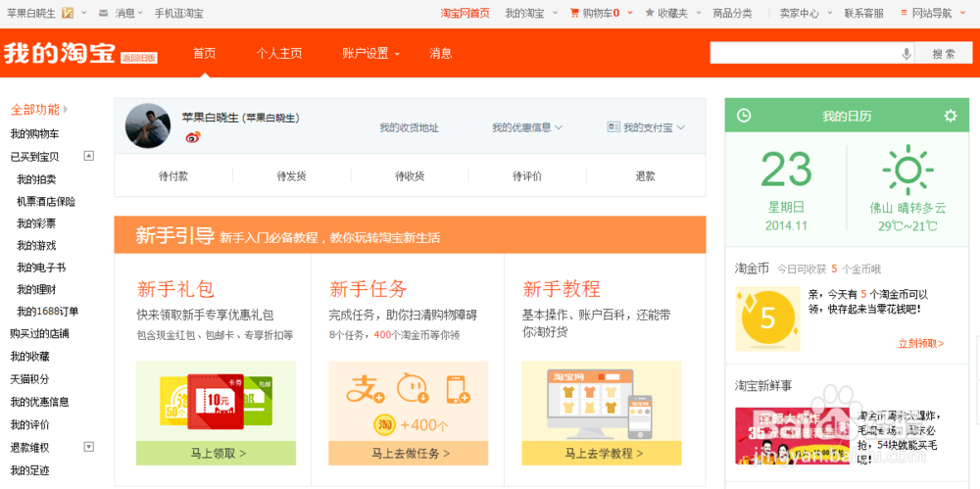The image size is (980, 489).
Task: Click the 新手教程 computer illustration
Action: (x=602, y=401)
